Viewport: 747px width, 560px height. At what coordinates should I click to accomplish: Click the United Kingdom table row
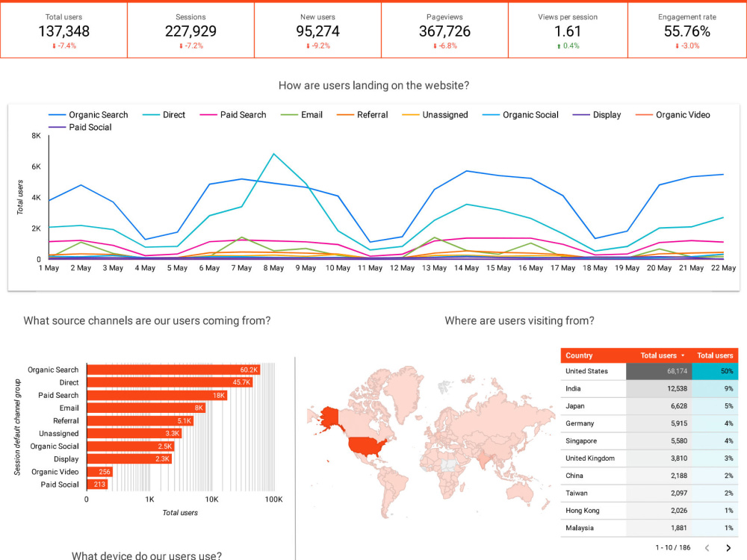click(649, 458)
